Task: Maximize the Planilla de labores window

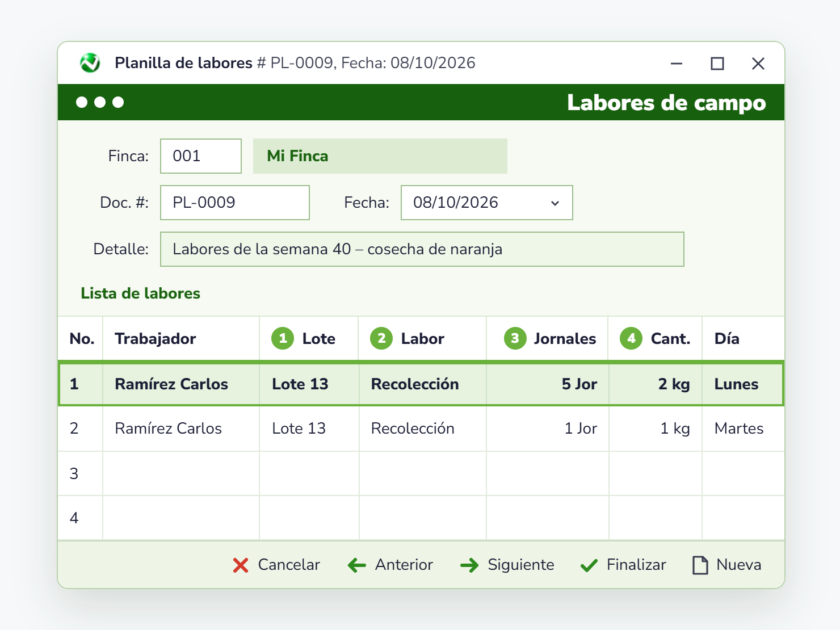Action: coord(717,64)
